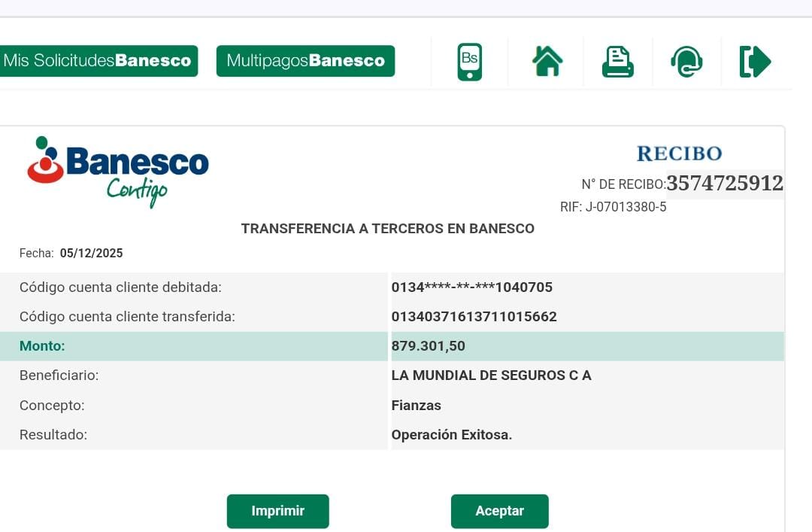Open the Pago Móvil phone icon
The height and width of the screenshot is (532, 812).
point(470,61)
